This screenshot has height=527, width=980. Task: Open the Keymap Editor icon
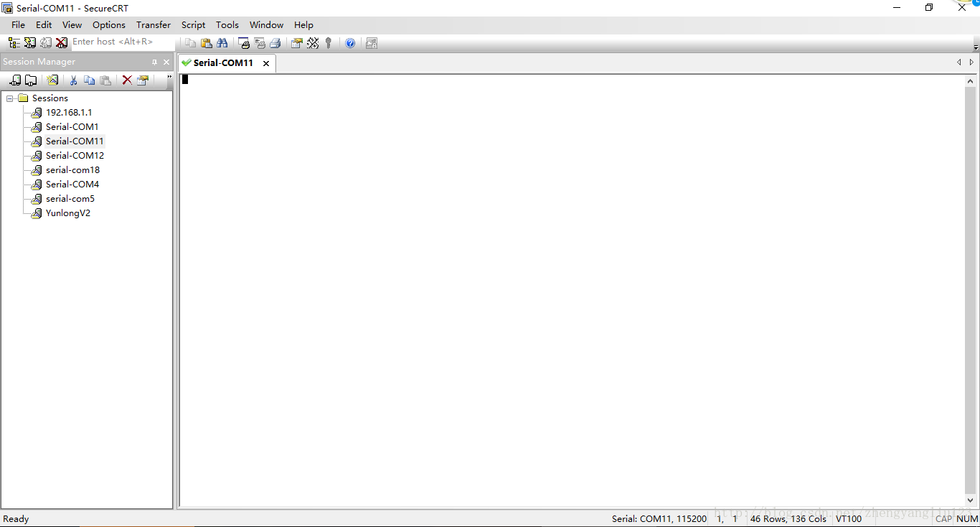pos(313,43)
